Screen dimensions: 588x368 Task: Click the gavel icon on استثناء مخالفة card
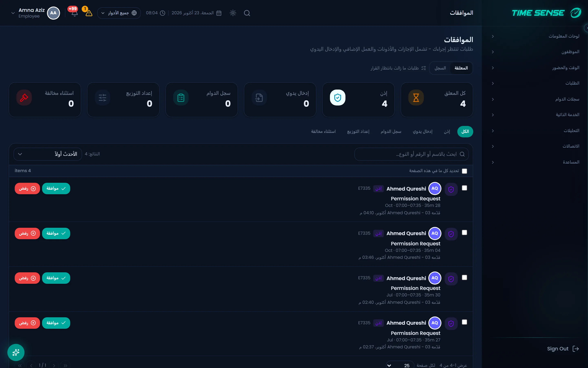(24, 98)
